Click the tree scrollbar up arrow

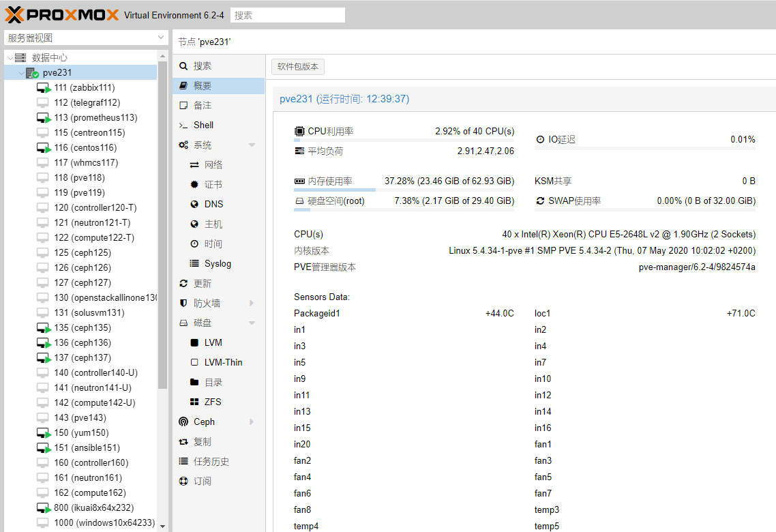163,57
